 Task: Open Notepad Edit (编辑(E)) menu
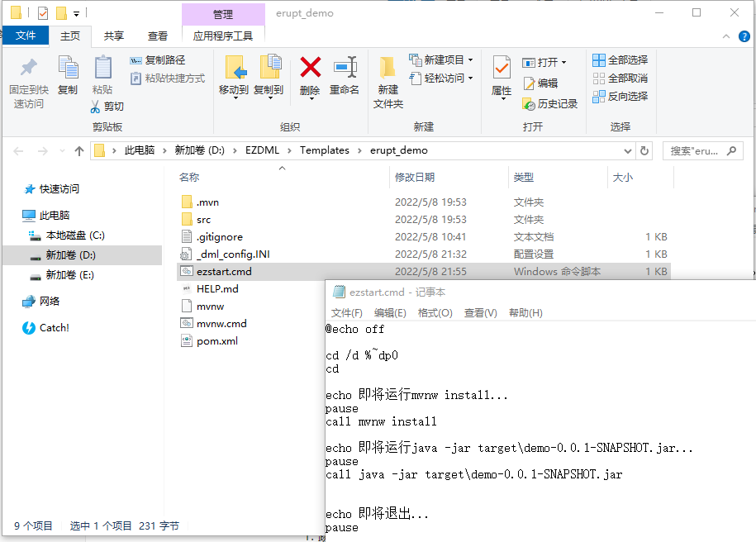click(390, 313)
